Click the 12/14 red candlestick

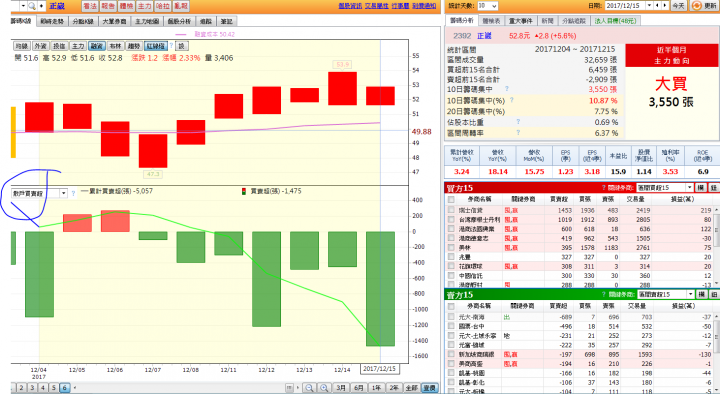point(343,88)
